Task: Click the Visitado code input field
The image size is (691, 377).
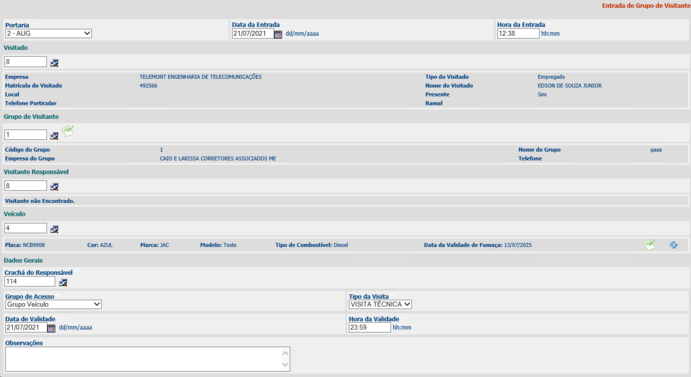Action: tap(26, 62)
